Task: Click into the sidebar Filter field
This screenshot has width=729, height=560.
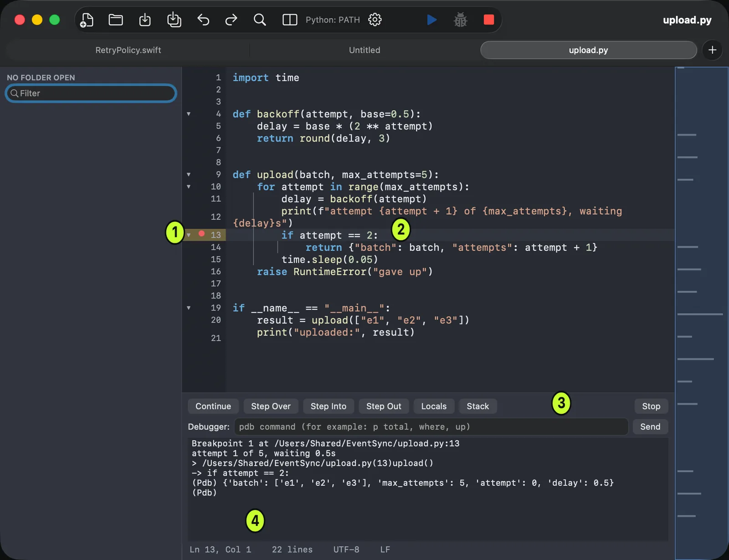Action: click(x=91, y=93)
